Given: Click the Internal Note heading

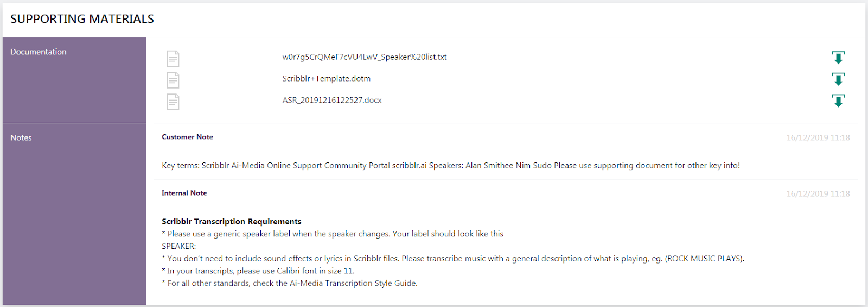Looking at the screenshot, I should 184,193.
